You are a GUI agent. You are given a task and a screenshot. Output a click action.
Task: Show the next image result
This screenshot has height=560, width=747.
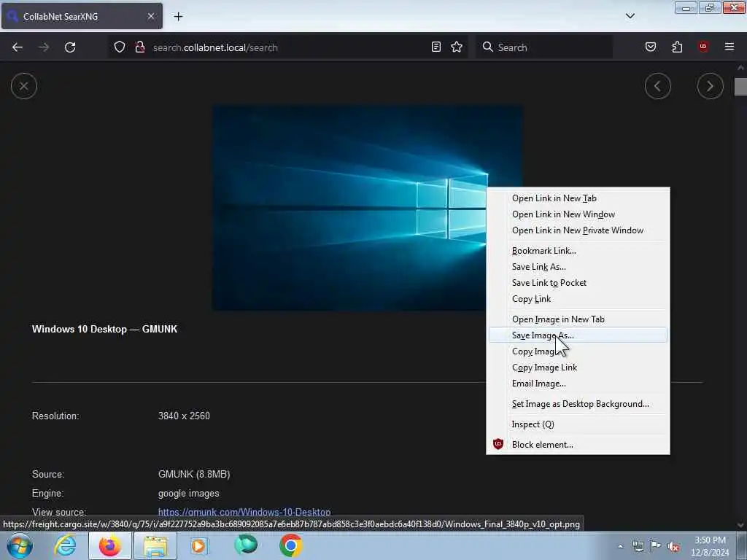click(x=711, y=86)
